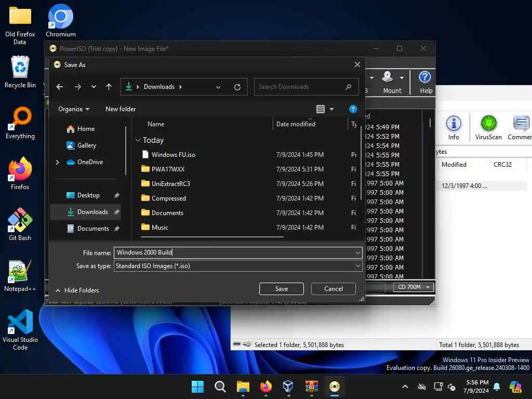Click the File name input field
The height and width of the screenshot is (399, 532).
(x=234, y=252)
